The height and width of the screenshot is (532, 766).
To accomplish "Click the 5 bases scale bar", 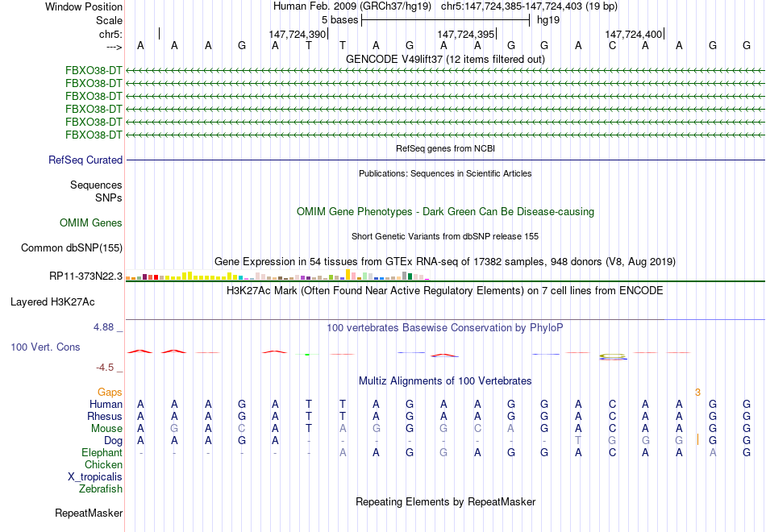I will [446, 20].
